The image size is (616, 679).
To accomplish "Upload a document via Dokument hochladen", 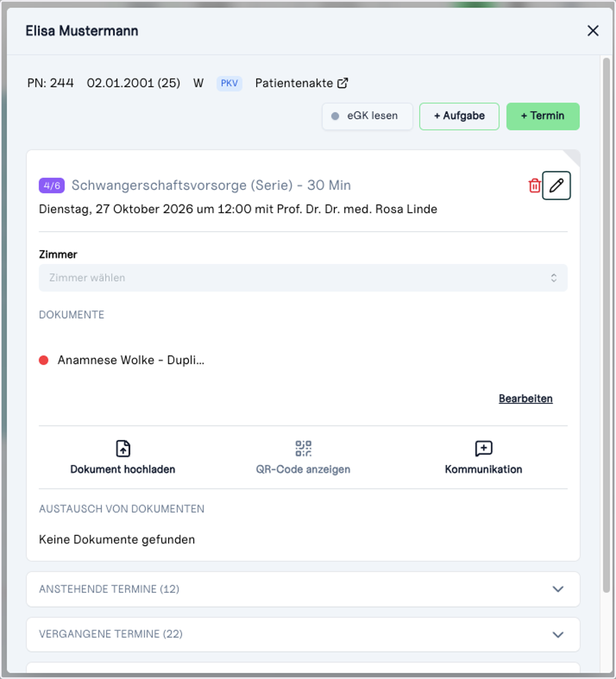I will tap(123, 457).
